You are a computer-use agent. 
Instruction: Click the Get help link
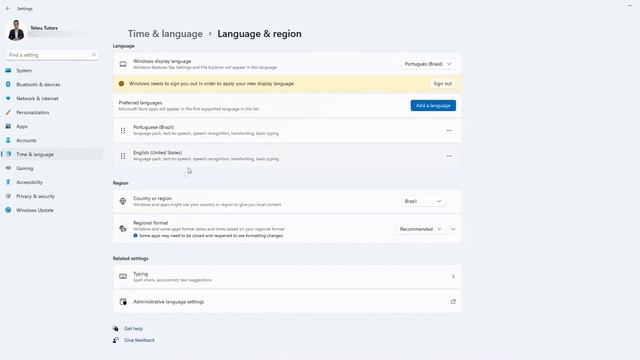133,329
